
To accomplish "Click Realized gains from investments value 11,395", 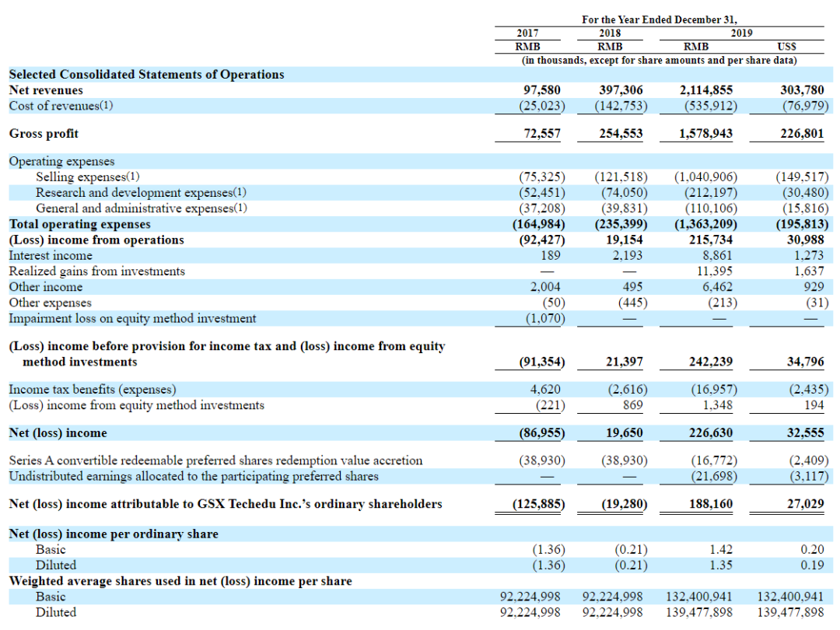I will (x=714, y=271).
